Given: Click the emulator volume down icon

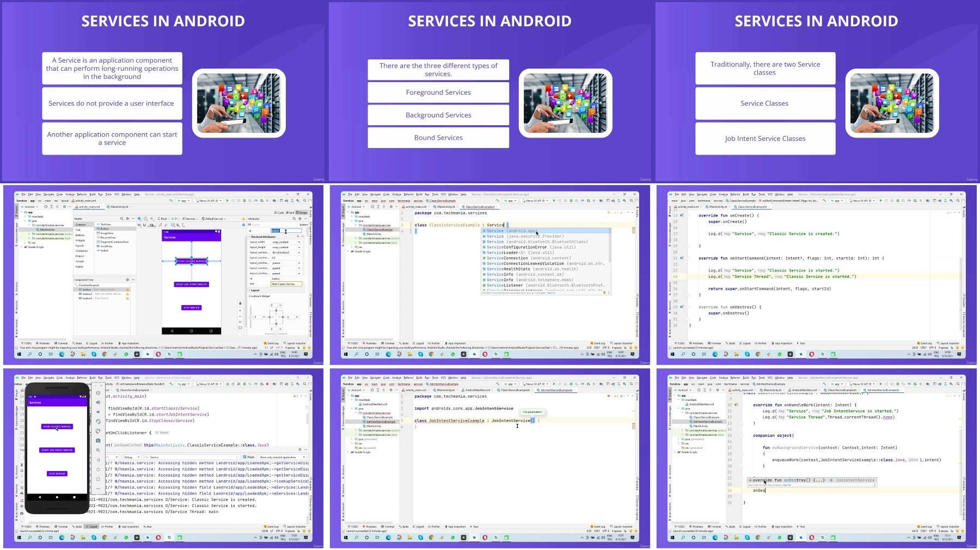Looking at the screenshot, I should (98, 412).
